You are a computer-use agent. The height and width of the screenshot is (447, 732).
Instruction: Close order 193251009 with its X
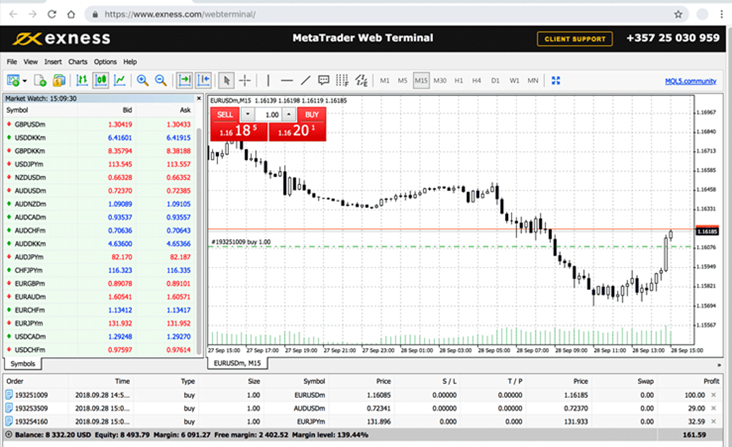(x=713, y=395)
